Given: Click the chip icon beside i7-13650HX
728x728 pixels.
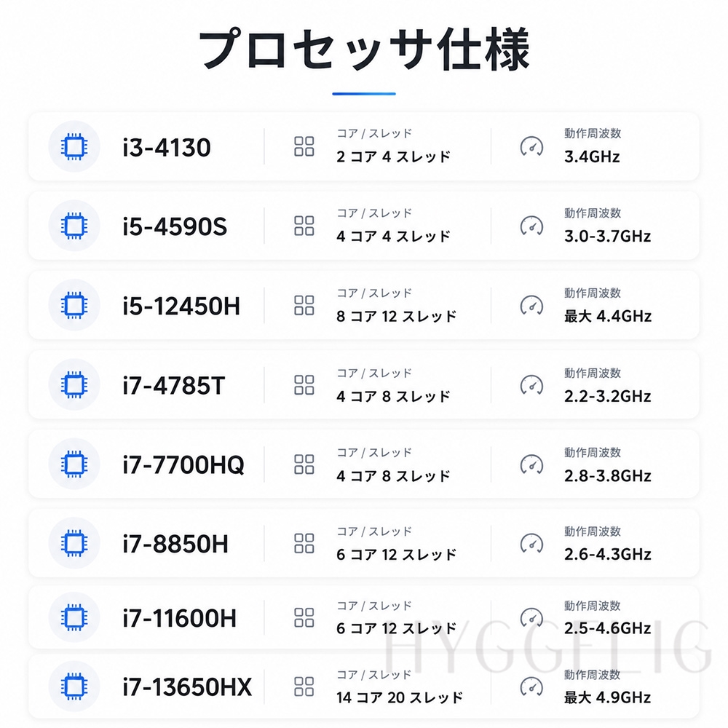Looking at the screenshot, I should pyautogui.click(x=74, y=687).
